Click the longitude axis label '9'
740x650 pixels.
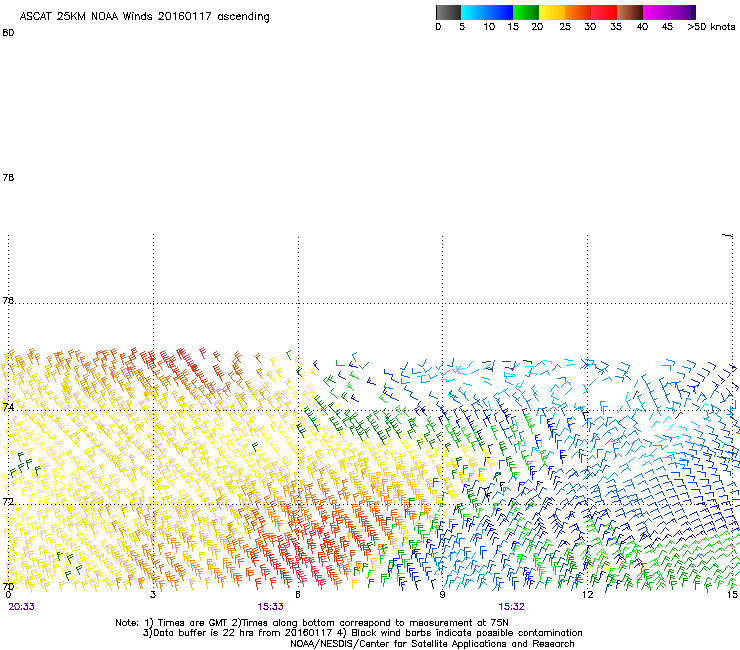(442, 595)
